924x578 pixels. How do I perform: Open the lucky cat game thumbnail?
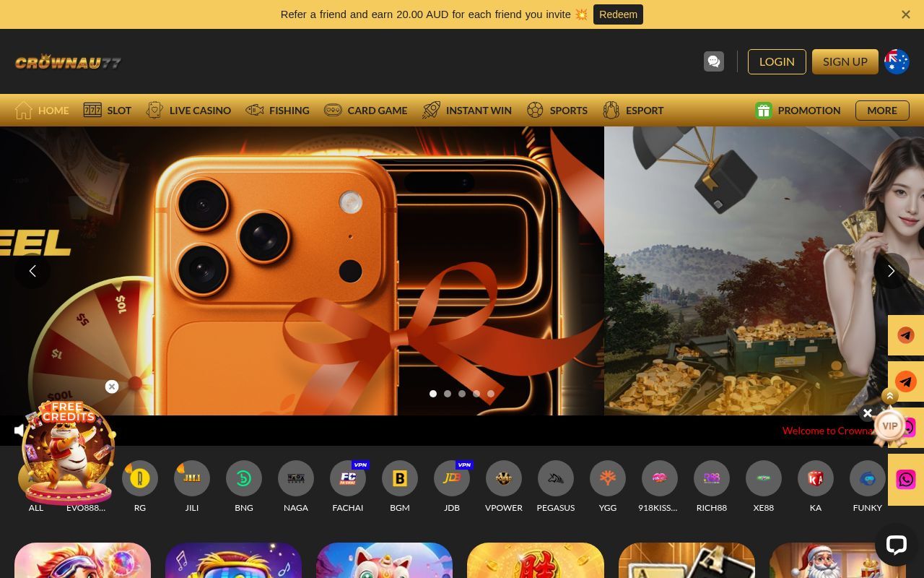coord(384,561)
